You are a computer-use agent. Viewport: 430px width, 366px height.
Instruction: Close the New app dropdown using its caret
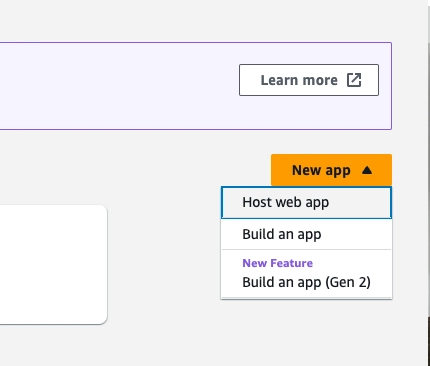coord(367,170)
